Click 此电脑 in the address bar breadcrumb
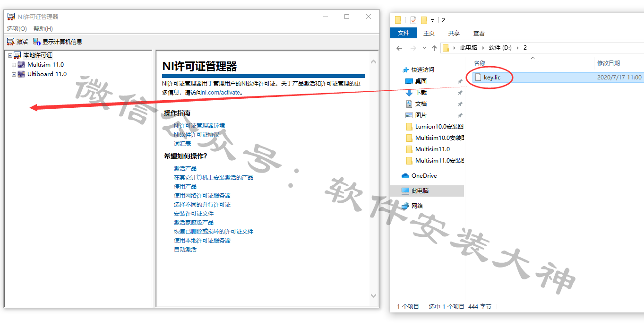This screenshot has width=644, height=329. tap(469, 48)
